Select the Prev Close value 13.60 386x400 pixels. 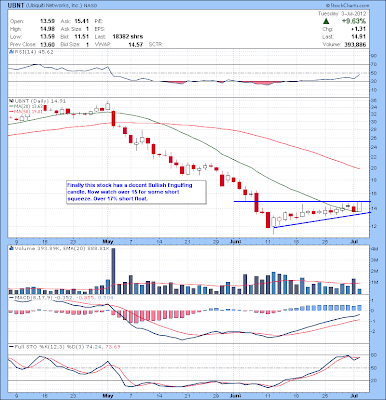(x=46, y=44)
